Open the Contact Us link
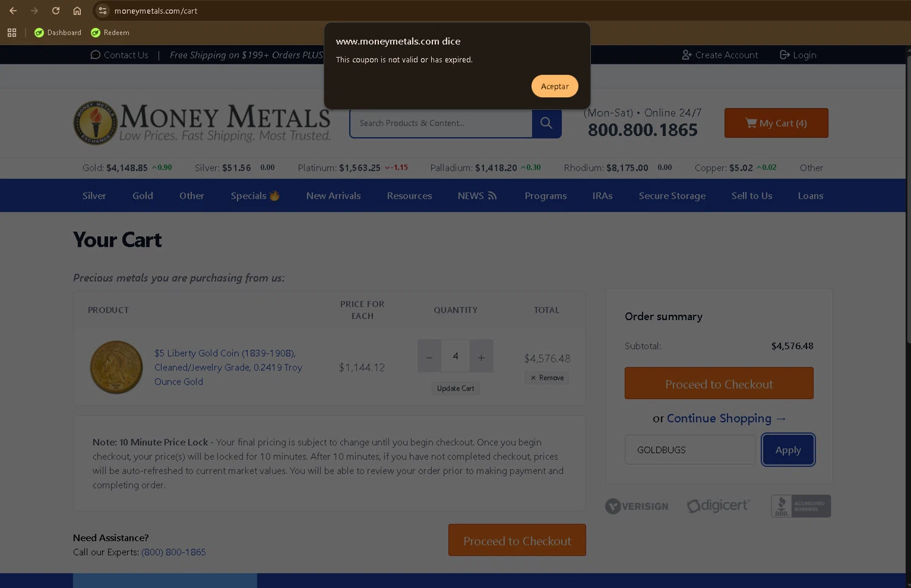 (119, 55)
